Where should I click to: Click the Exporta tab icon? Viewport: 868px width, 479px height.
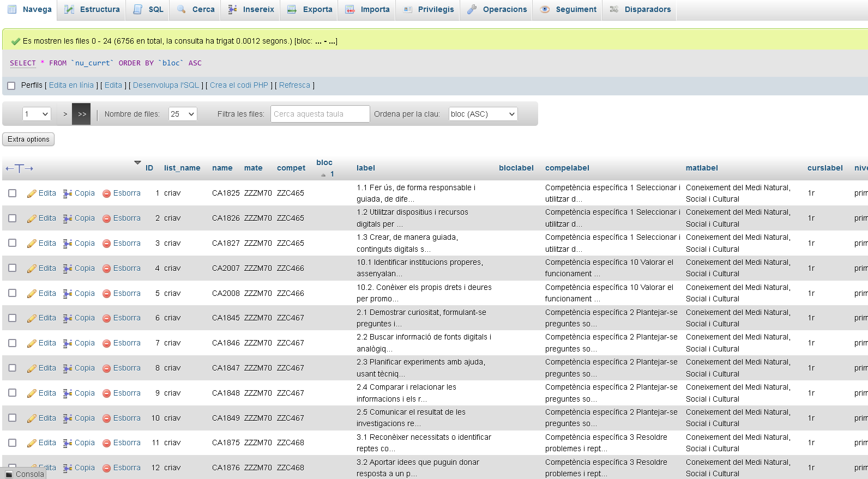click(x=292, y=9)
